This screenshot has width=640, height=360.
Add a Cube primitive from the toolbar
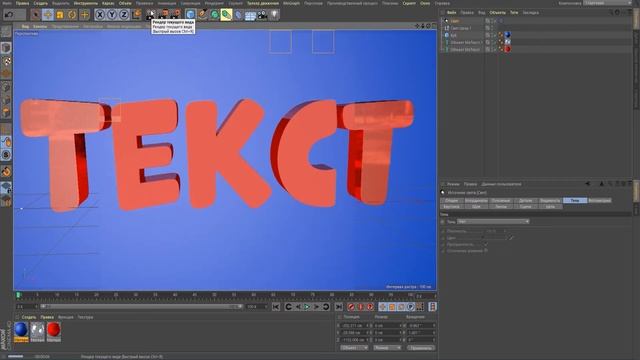point(190,15)
